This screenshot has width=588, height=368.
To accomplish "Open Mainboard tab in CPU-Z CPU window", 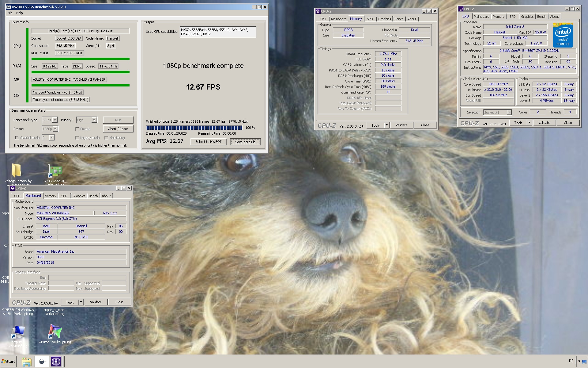I will click(481, 17).
